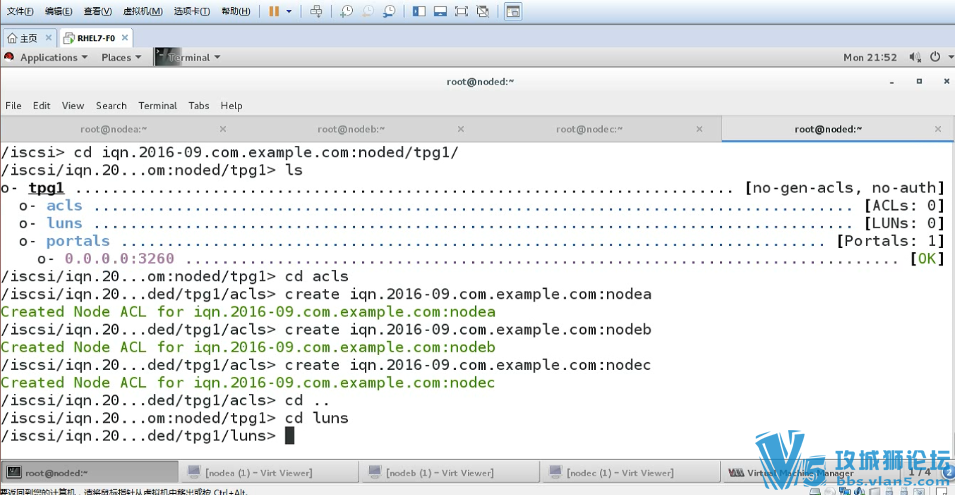Switch to the root@nodeb terminal tab
Screen dimensions: 955x495
point(351,129)
